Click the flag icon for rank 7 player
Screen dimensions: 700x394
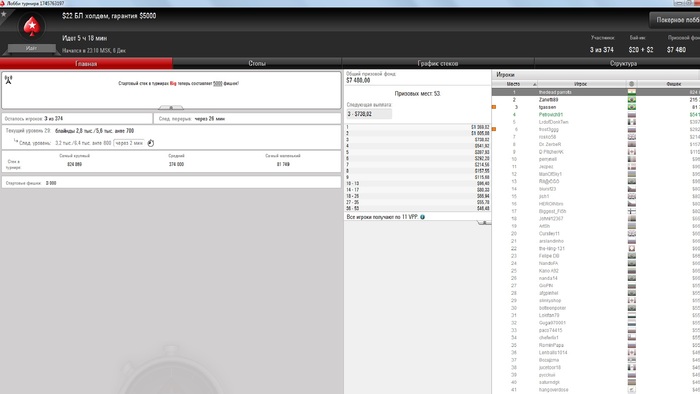[x=632, y=137]
